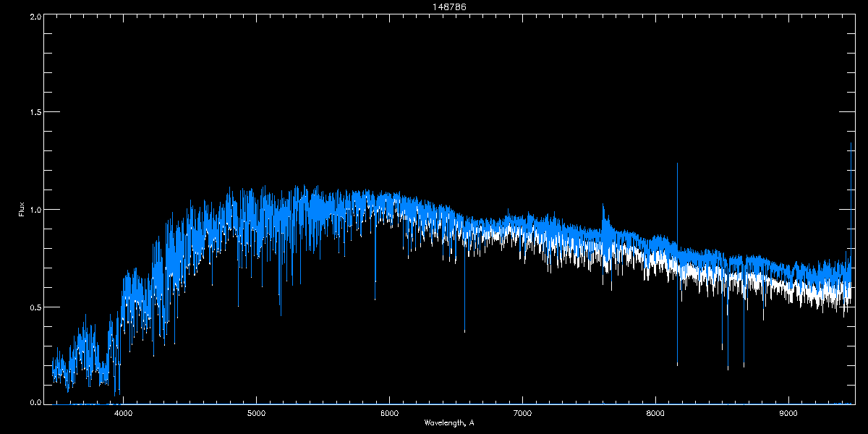Click the 7000 x-axis tick label
This screenshot has width=868, height=434.
click(x=522, y=414)
